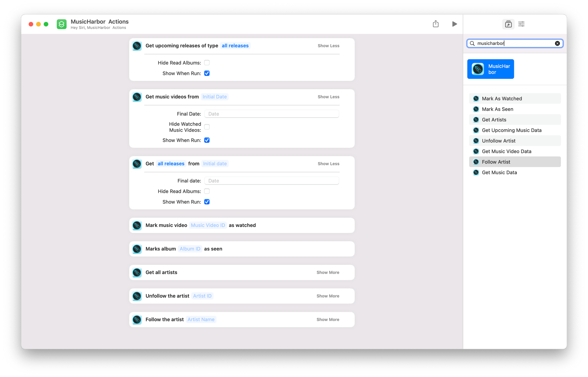
Task: Uncheck Show When Run in Get releases from action
Action: (x=207, y=202)
